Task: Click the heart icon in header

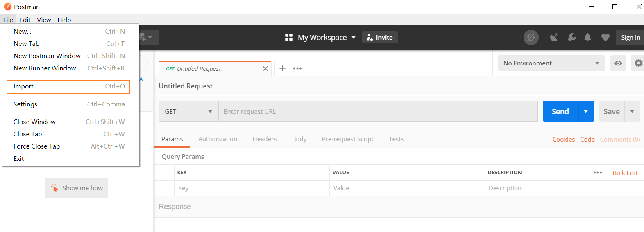Action: 605,37
